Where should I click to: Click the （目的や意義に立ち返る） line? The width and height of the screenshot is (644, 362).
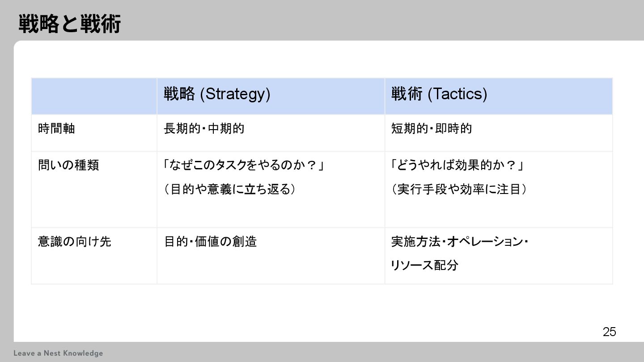[x=230, y=189]
